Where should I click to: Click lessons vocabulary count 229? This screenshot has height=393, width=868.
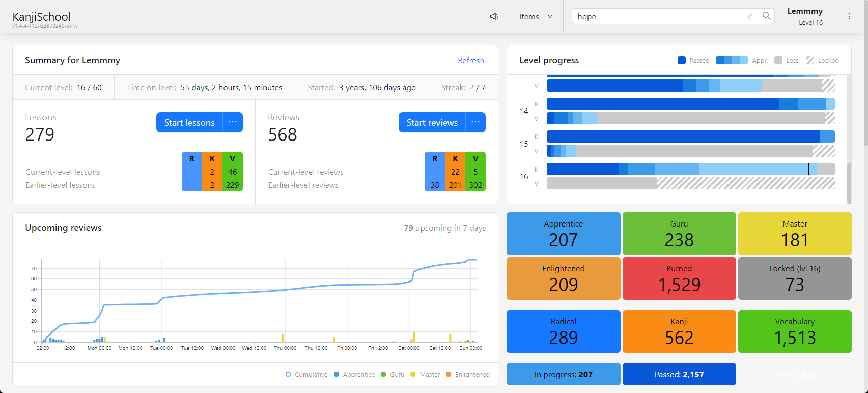(x=233, y=185)
